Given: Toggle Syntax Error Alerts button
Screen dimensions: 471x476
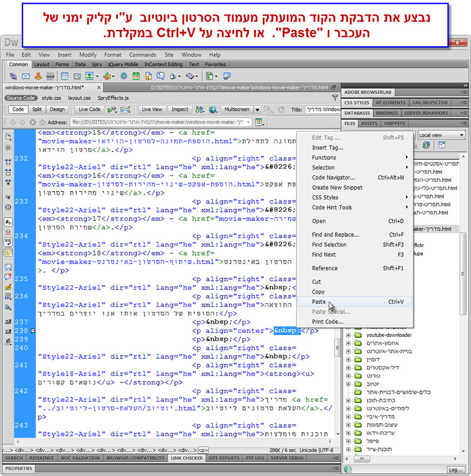Looking at the screenshot, I should coord(8,252).
